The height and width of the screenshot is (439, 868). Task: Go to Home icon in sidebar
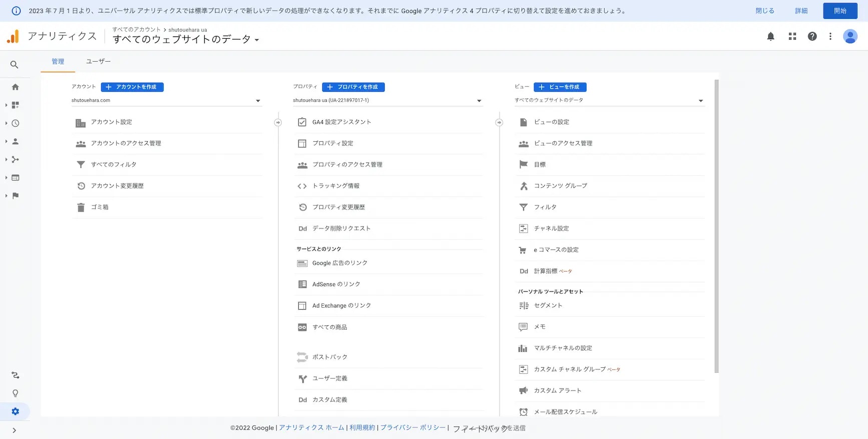click(x=16, y=87)
